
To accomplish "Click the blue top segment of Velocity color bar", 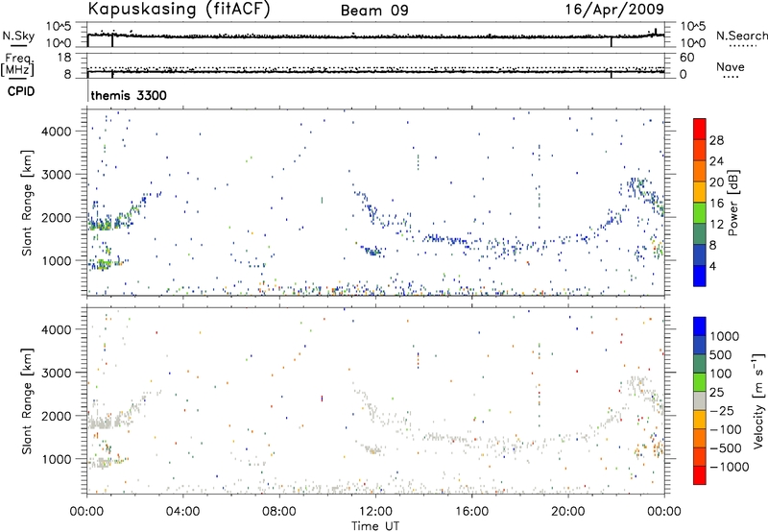I will 700,326.
